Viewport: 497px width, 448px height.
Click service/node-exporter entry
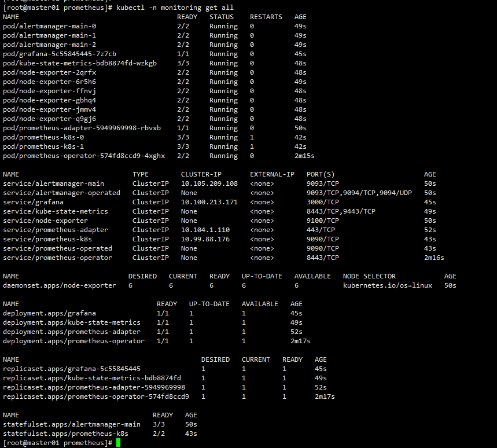[x=45, y=221]
